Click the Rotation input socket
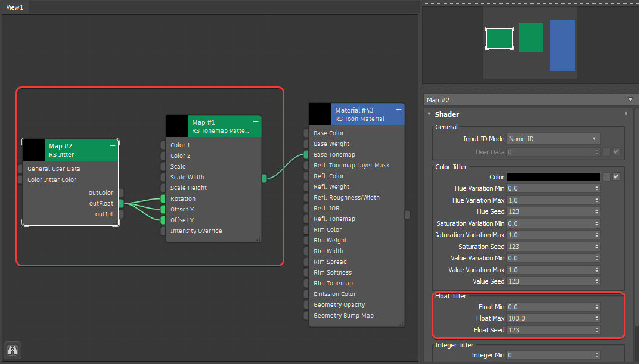Screen dimensions: 639x364 click(x=163, y=199)
